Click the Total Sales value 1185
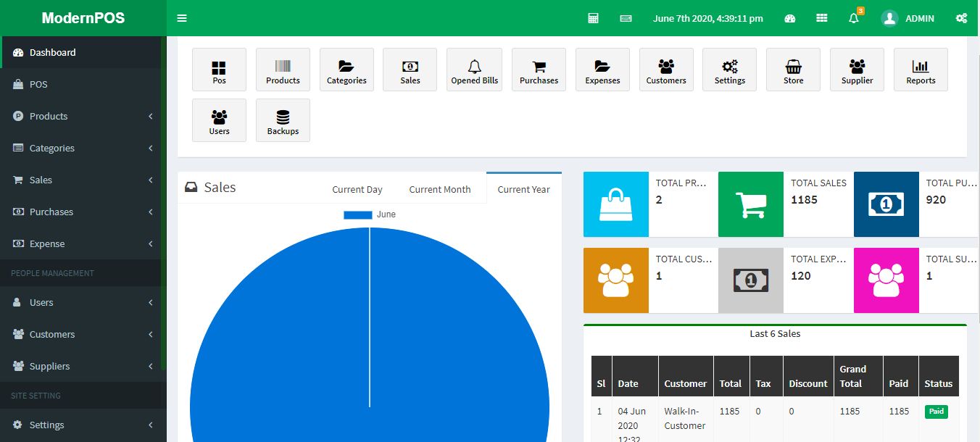Image resolution: width=980 pixels, height=442 pixels. (x=804, y=199)
